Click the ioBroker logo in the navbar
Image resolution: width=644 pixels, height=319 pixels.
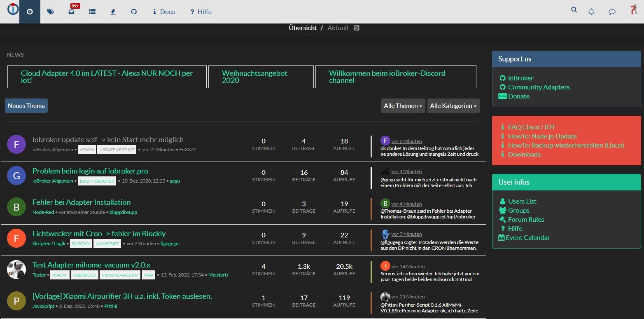pyautogui.click(x=13, y=9)
